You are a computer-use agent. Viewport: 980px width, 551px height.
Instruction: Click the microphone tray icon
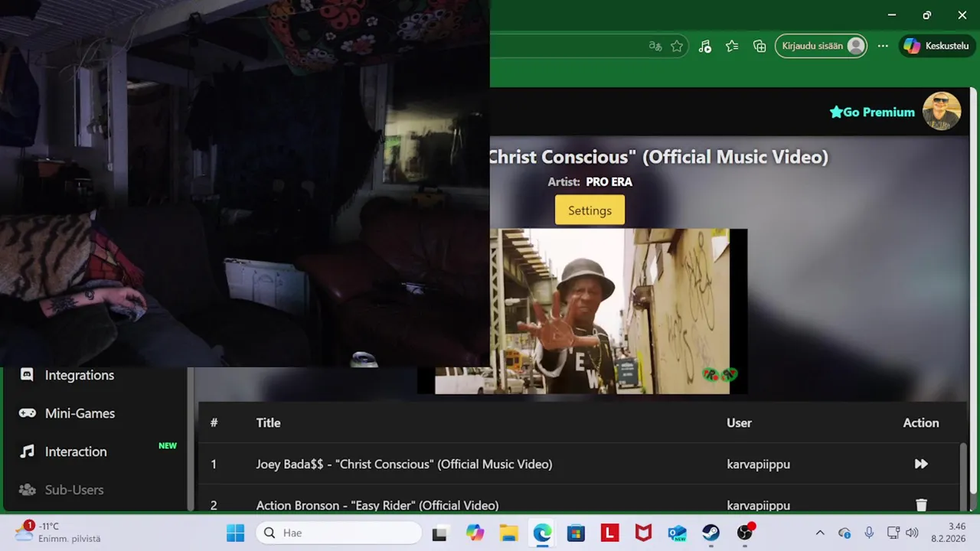coord(869,533)
